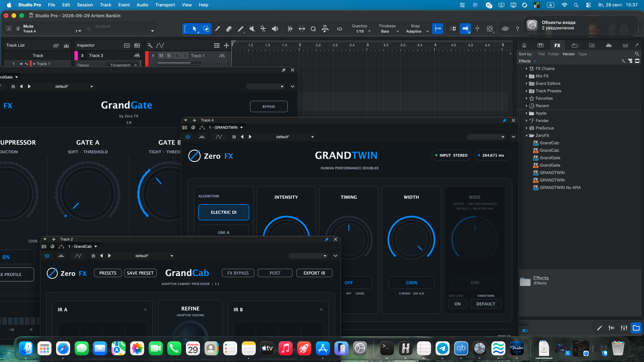Collapse the ZeroFX vendor folder

526,136
